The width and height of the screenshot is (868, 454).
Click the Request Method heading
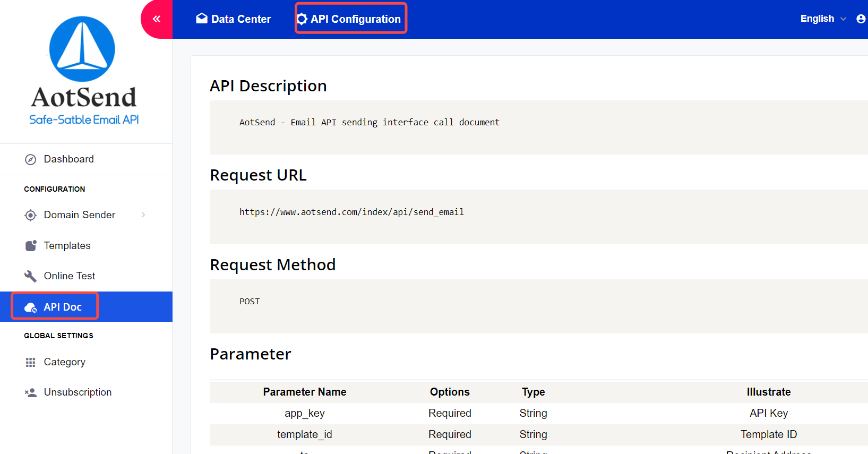[272, 264]
